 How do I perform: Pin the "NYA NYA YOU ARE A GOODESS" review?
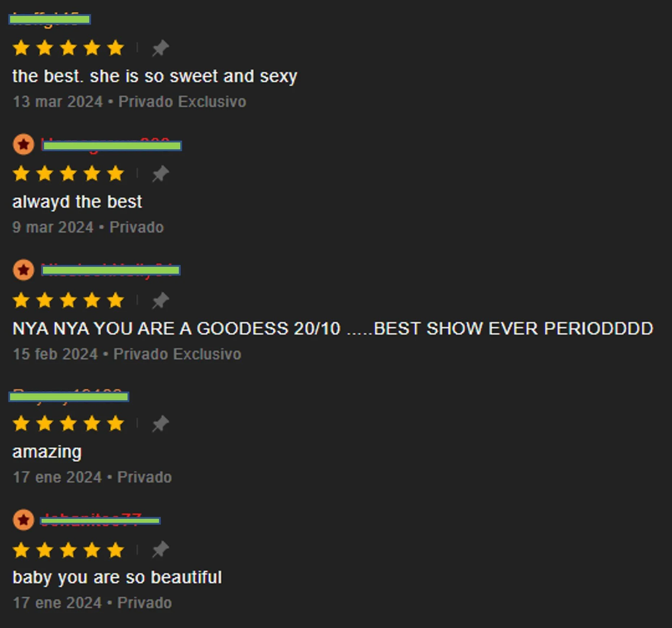pyautogui.click(x=160, y=300)
